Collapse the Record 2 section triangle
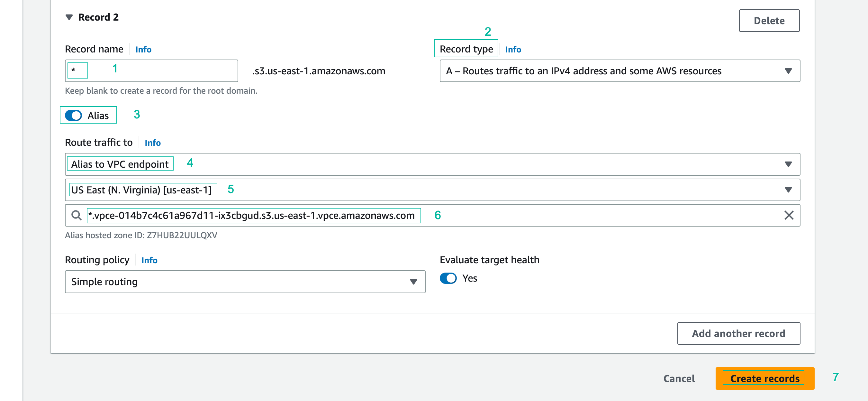Screen dimensions: 868x401 coord(69,17)
